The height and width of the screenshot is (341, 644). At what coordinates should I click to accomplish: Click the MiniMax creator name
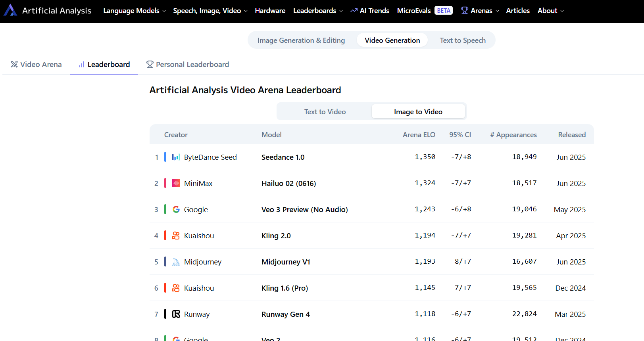click(198, 183)
